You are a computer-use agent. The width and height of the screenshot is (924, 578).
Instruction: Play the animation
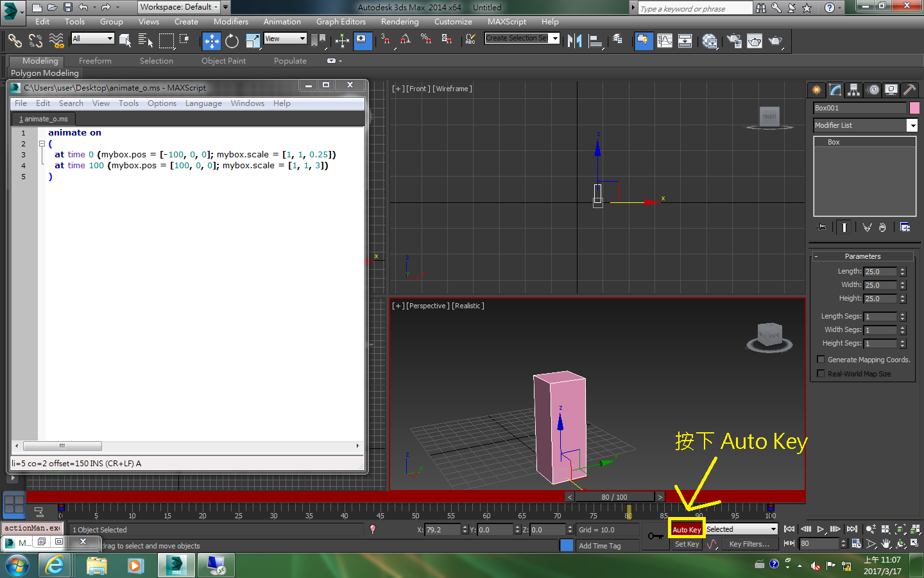(x=820, y=529)
